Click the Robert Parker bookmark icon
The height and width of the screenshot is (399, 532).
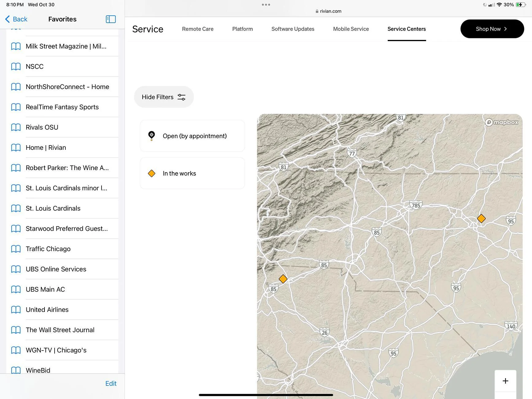[16, 168]
